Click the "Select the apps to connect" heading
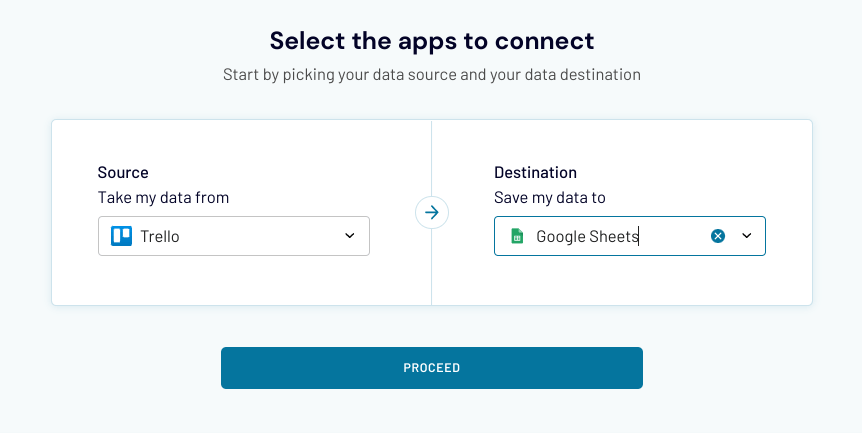Screen dimensions: 862x433 click(x=432, y=41)
